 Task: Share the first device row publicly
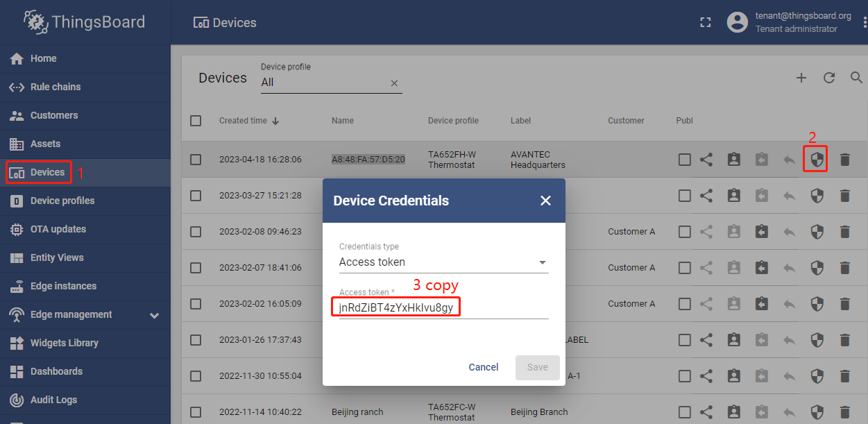click(x=706, y=160)
